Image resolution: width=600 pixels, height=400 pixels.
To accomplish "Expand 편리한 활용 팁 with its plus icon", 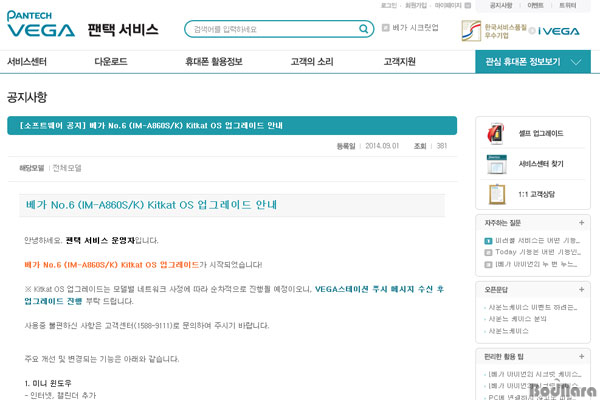I will point(581,356).
